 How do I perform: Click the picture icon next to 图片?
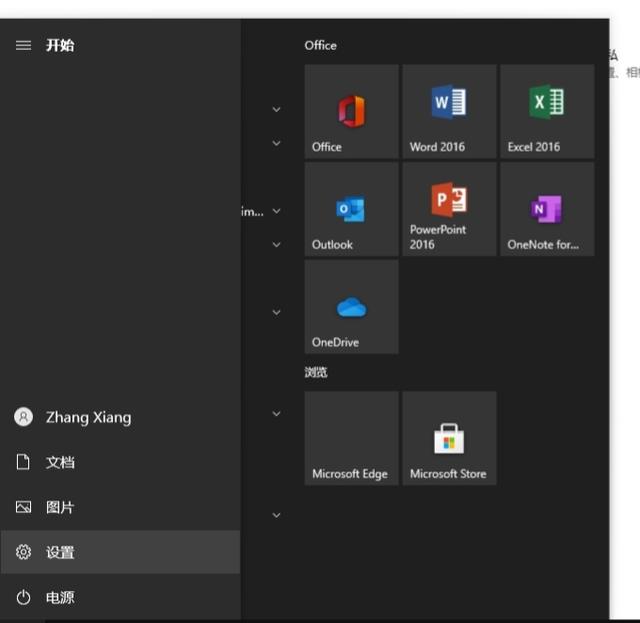click(x=23, y=507)
